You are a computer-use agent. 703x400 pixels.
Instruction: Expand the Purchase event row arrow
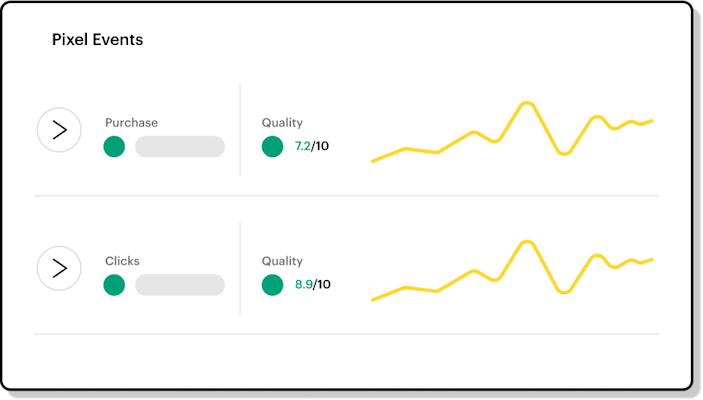coord(59,130)
